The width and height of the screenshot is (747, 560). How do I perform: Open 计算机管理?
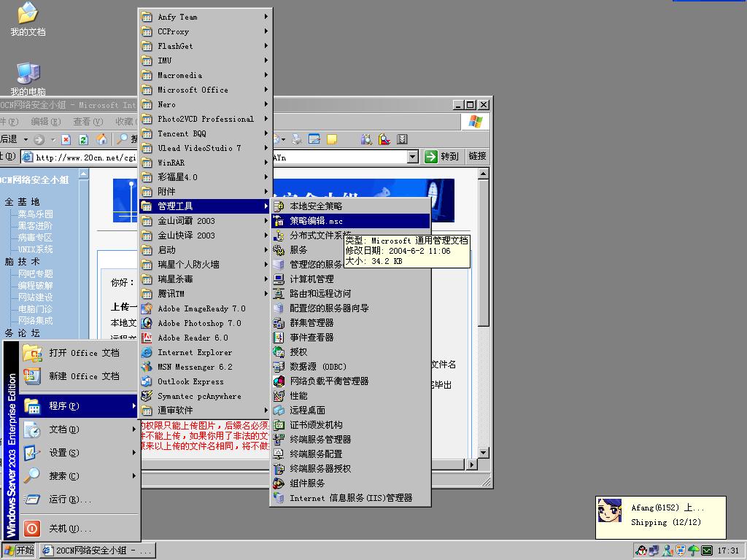tap(351, 279)
